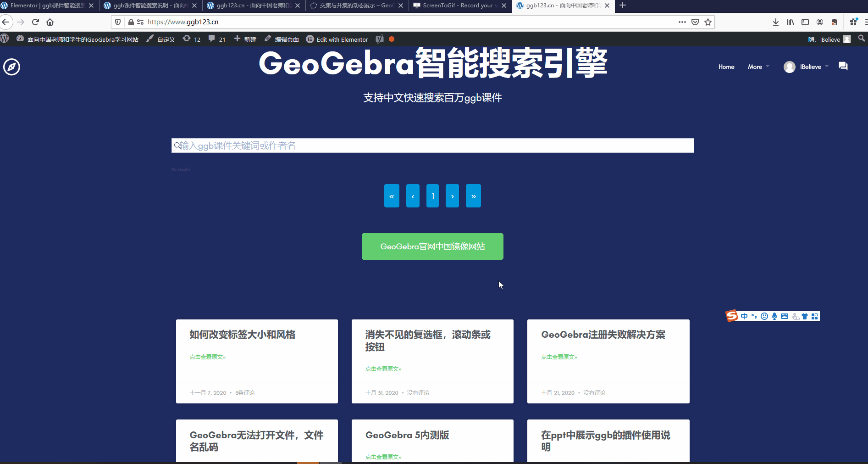Open the Sogou soft keyboard icon
Image resolution: width=868 pixels, height=464 pixels.
(785, 316)
